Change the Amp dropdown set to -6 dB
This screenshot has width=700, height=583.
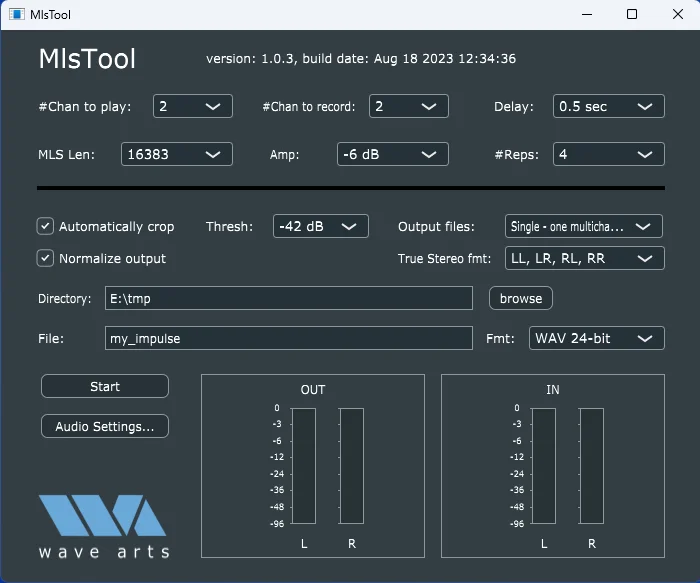(392, 154)
